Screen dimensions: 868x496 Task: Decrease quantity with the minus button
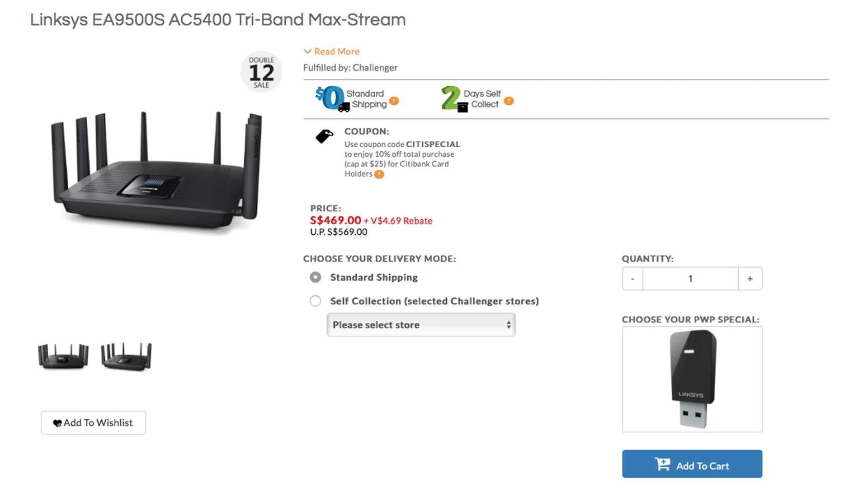[632, 279]
